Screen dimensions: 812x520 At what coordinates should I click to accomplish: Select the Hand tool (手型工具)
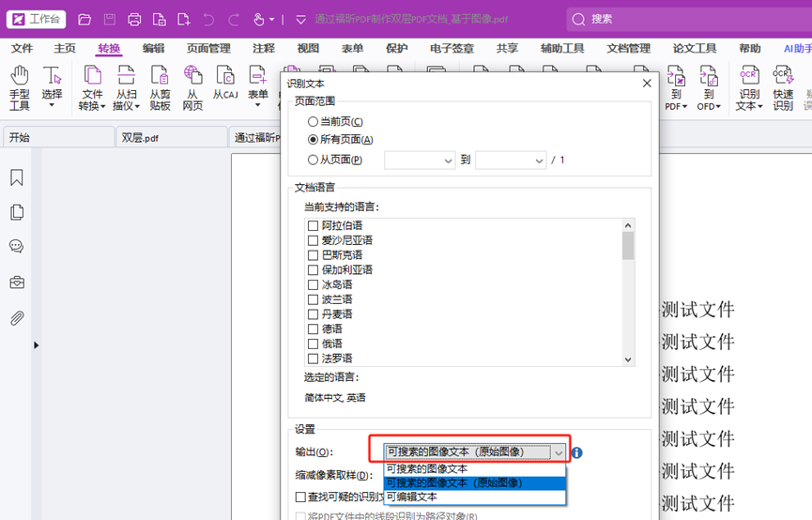pyautogui.click(x=19, y=87)
